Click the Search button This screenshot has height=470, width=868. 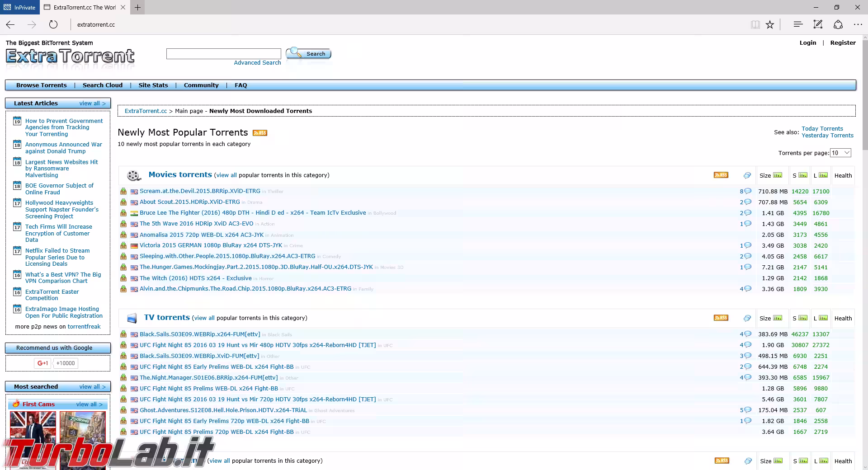pyautogui.click(x=309, y=53)
